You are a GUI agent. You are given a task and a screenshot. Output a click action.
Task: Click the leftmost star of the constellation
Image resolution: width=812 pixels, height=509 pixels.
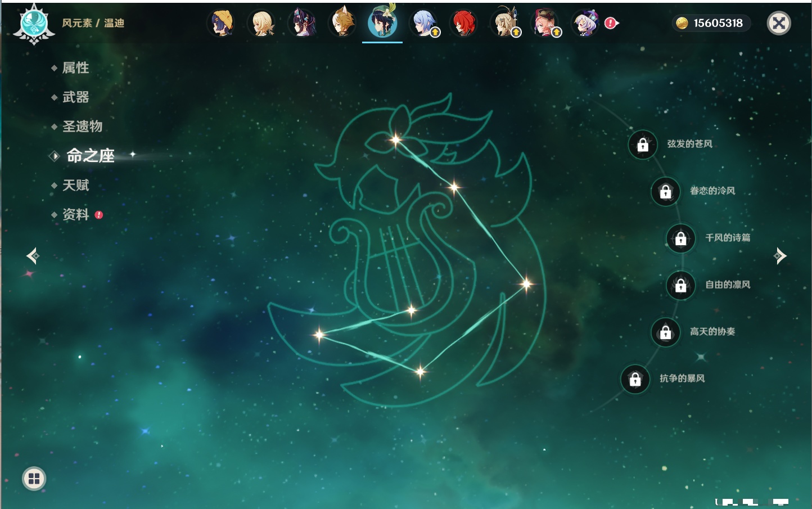[x=319, y=335]
